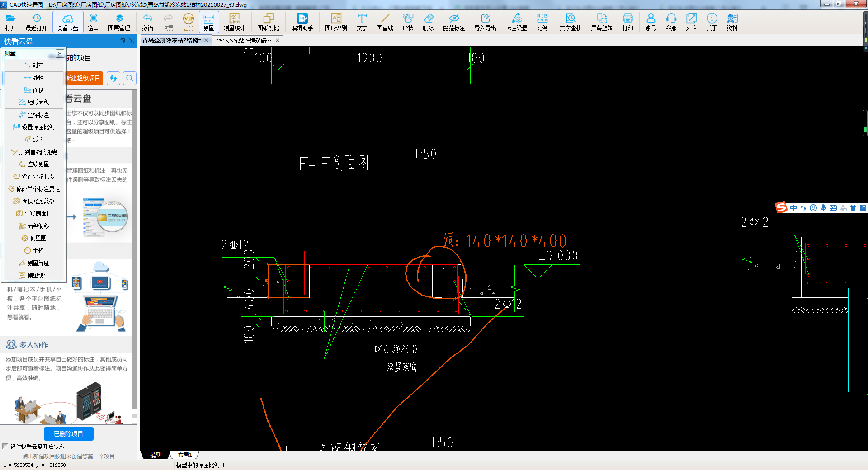Image resolution: width=868 pixels, height=470 pixels.
Task: Choose 修改单个标注属性 option
Action: coord(34,189)
